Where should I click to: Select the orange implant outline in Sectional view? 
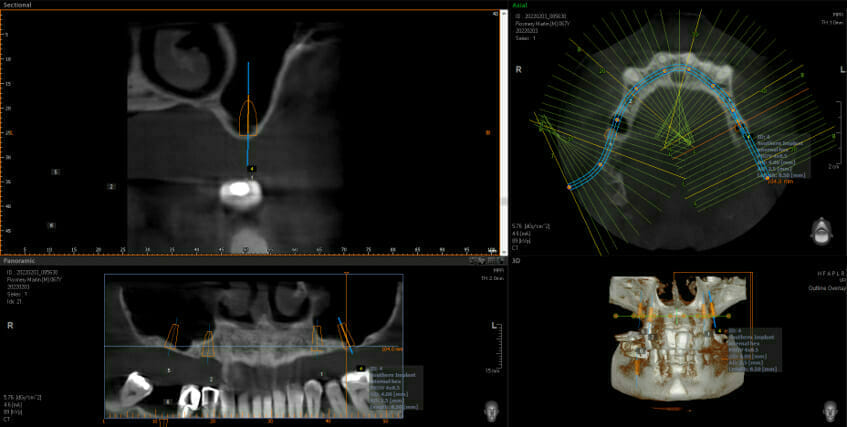pos(249,118)
